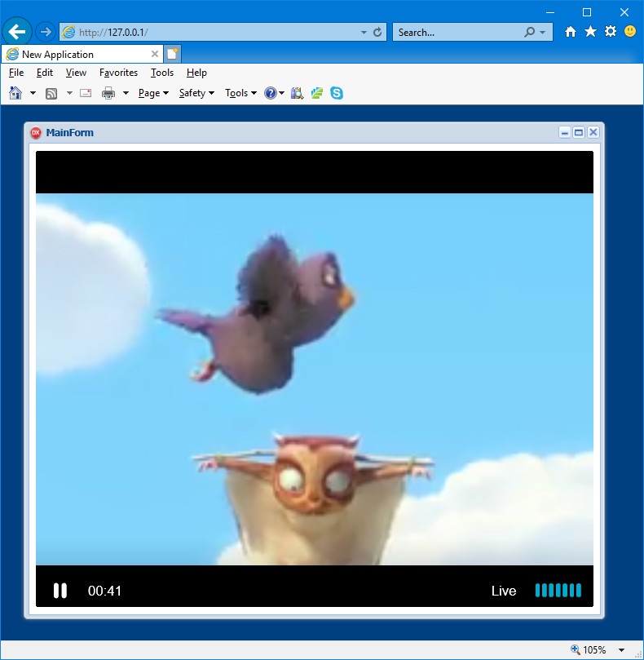Viewport: 644px width, 660px height.
Task: Open the Favorites menu
Action: tap(118, 73)
